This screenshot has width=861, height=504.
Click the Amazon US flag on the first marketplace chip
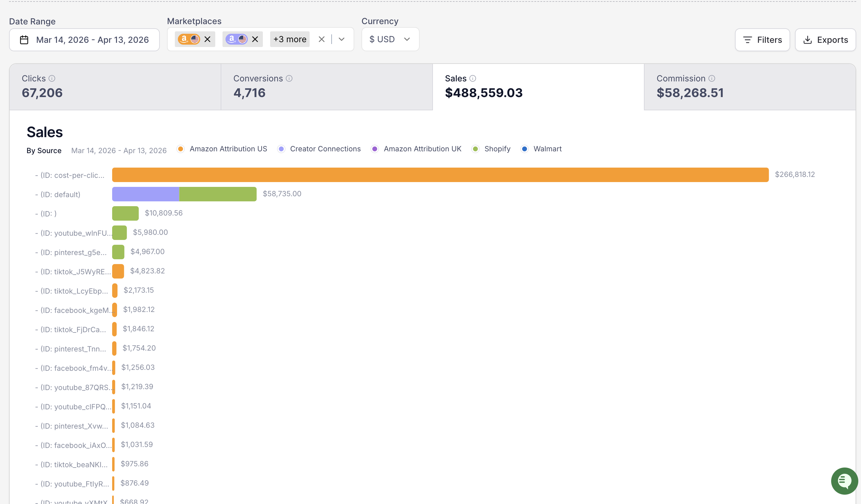tap(195, 39)
